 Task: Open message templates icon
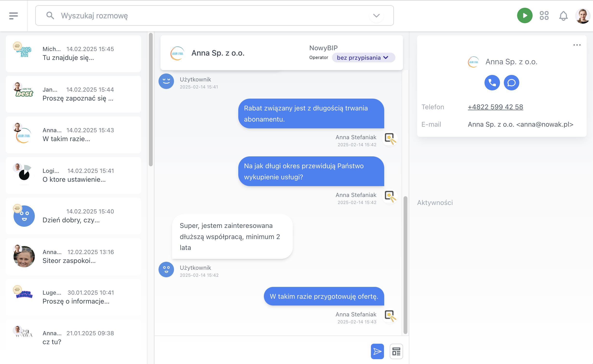(x=396, y=351)
